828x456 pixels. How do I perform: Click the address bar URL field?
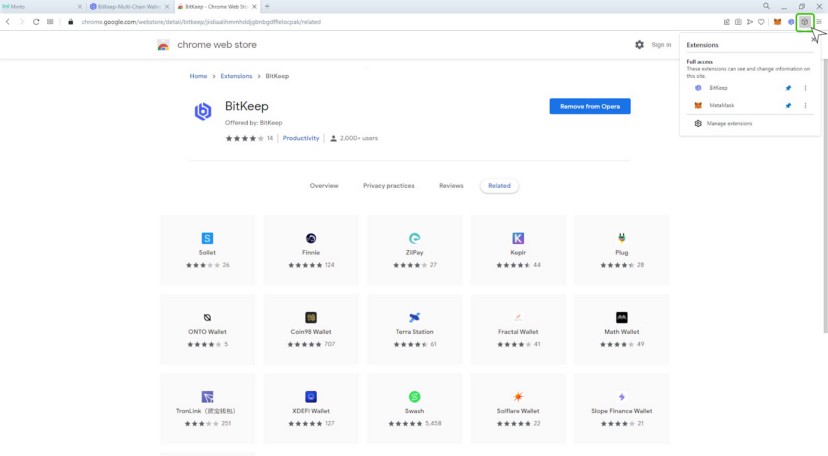201,22
